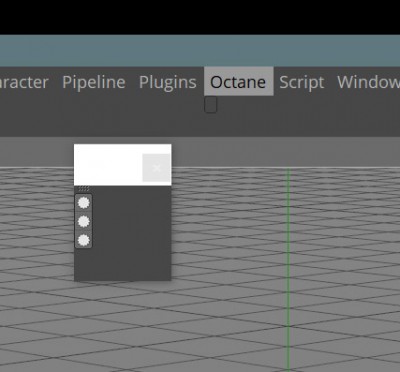Click the last gear icon in floating palette
This screenshot has height=372, width=400.
point(83,240)
